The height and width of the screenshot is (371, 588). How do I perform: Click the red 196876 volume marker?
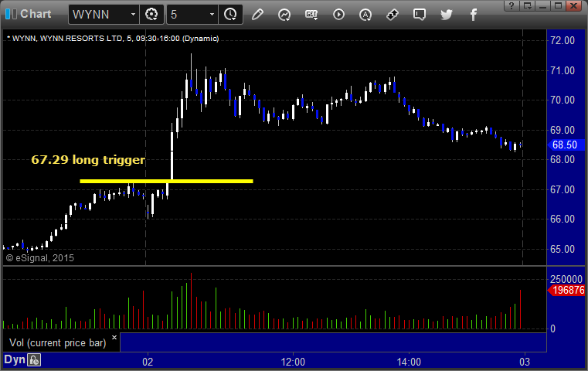click(566, 290)
